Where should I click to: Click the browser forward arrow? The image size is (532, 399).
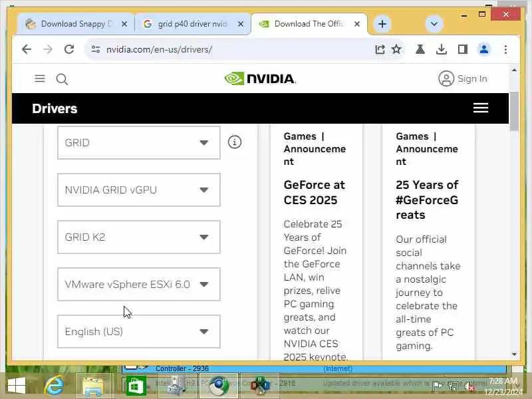[48, 49]
